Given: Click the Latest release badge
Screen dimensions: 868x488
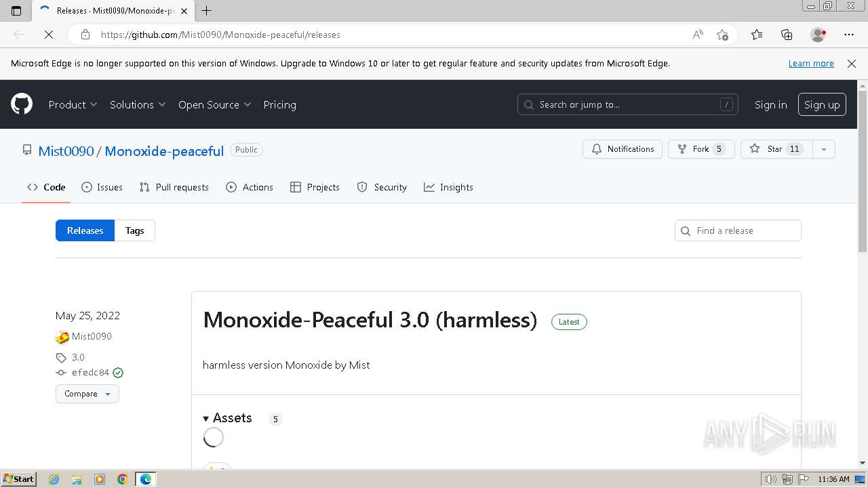Looking at the screenshot, I should 569,322.
